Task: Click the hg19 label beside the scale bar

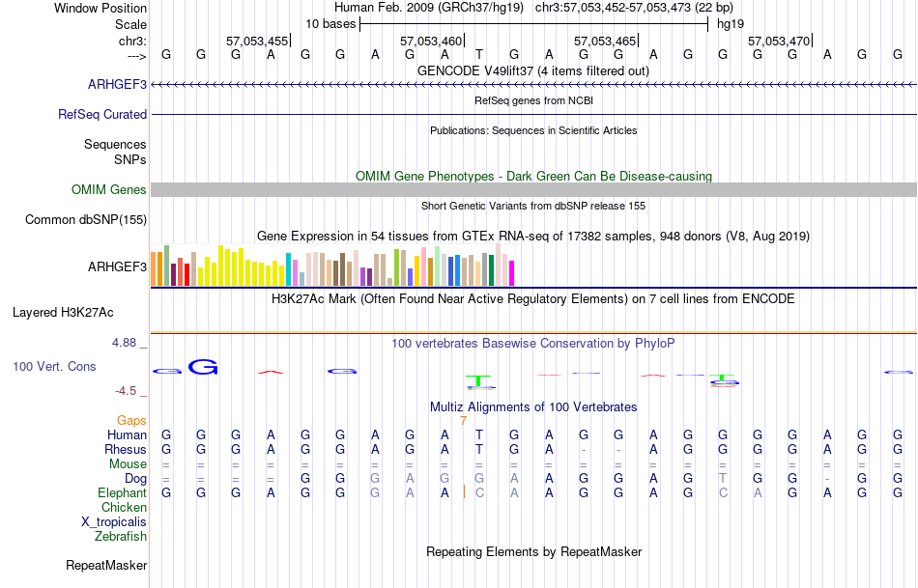Action: pyautogui.click(x=731, y=24)
